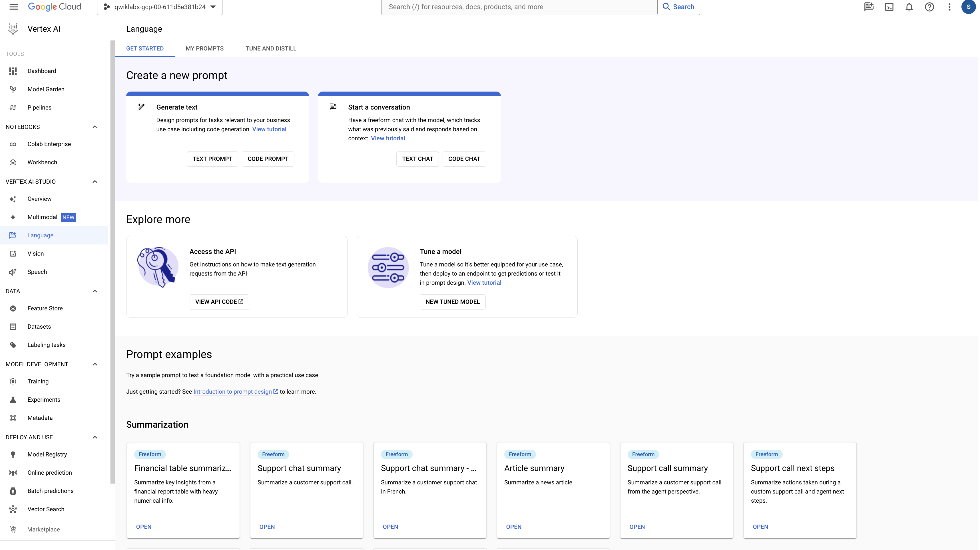980x550 pixels.
Task: Open Article summary prompt example
Action: click(513, 527)
